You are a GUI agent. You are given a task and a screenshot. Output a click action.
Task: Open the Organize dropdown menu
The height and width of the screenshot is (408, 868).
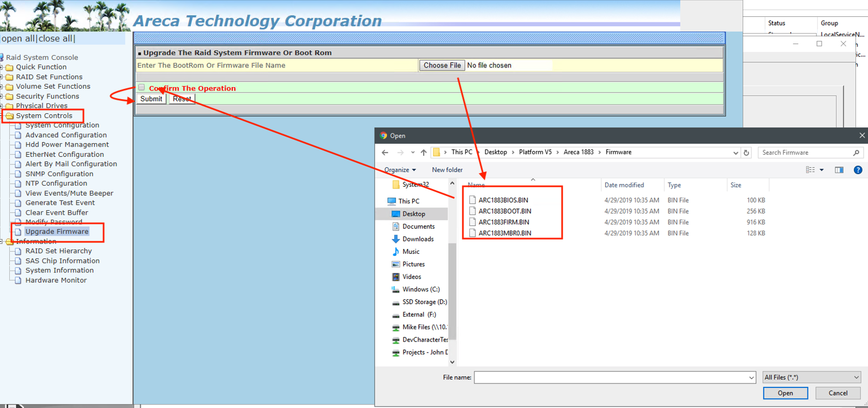pos(400,170)
